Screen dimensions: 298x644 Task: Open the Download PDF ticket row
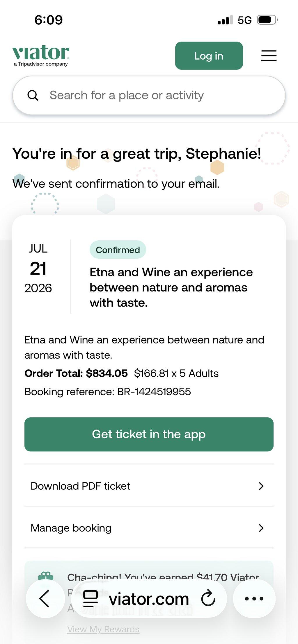[x=149, y=486]
